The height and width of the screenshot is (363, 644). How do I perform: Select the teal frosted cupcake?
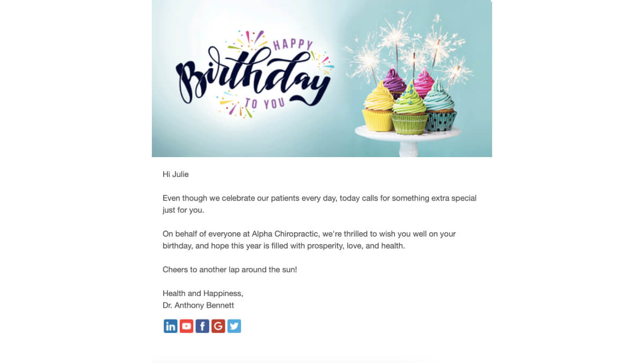click(x=440, y=107)
